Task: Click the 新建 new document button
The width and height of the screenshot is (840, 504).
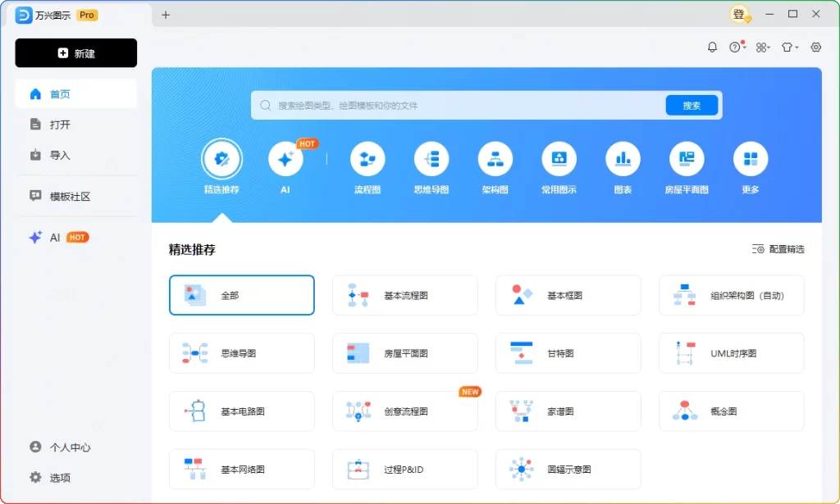Action: coord(75,52)
